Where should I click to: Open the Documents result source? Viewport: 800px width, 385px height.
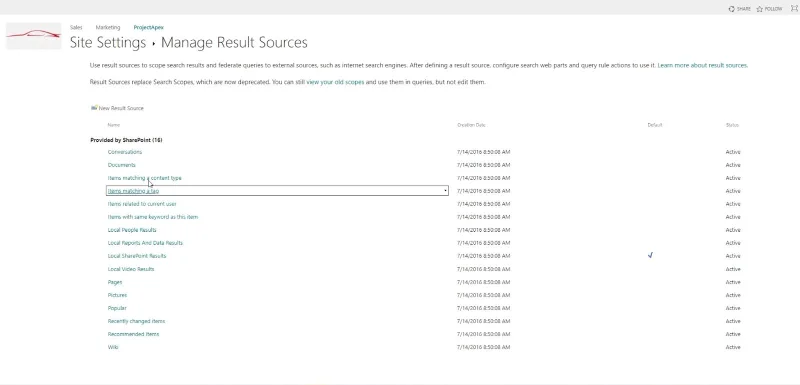[x=122, y=165]
